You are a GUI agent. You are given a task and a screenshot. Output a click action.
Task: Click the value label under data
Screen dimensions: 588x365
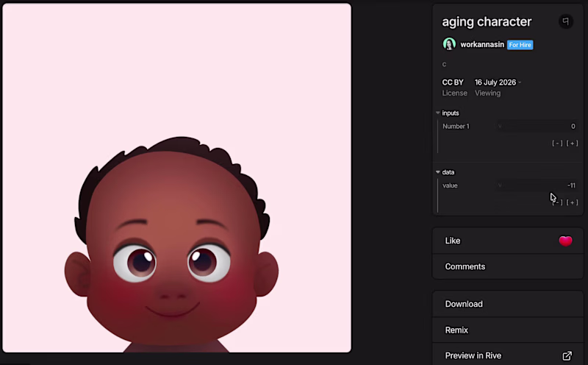pyautogui.click(x=450, y=185)
